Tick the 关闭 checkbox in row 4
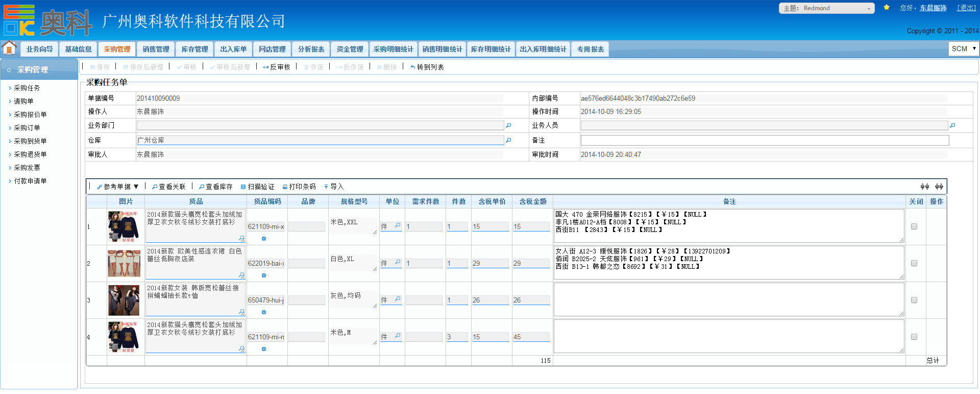Viewport: 980px width, 394px height. 914,337
